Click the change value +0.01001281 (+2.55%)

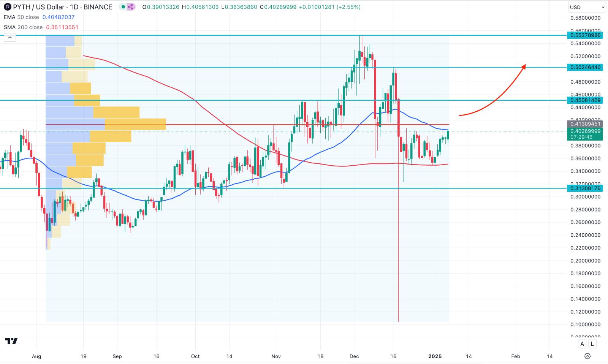tap(330, 7)
